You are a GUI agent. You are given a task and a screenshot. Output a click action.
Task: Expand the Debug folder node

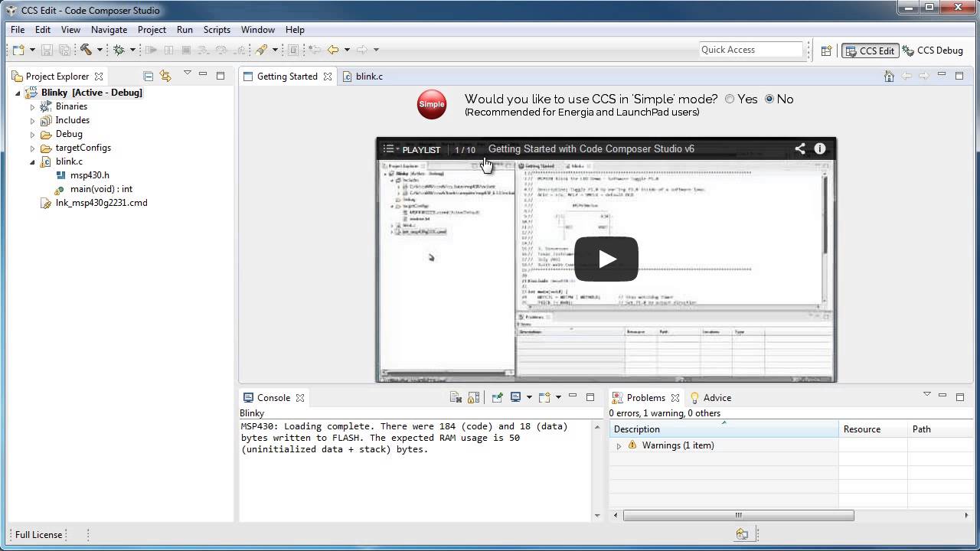tap(32, 134)
